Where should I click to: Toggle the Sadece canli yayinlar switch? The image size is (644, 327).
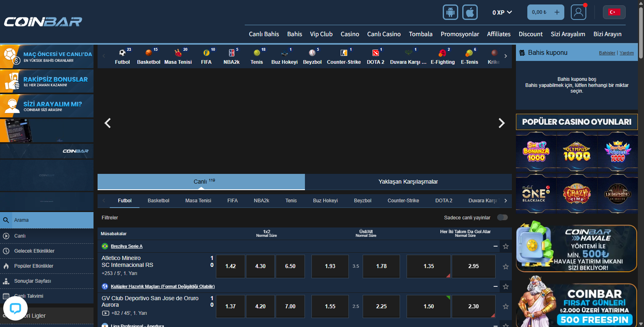point(503,217)
